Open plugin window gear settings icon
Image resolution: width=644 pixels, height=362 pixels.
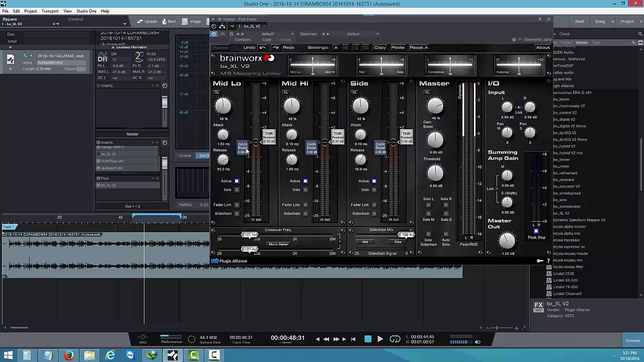pyautogui.click(x=514, y=40)
